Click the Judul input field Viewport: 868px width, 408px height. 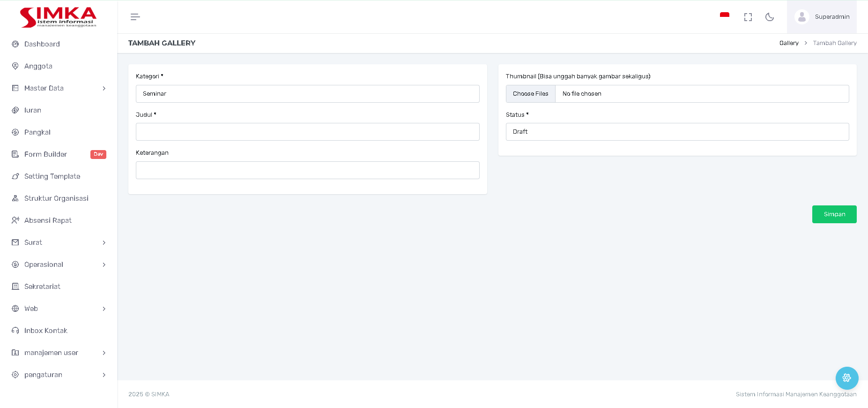coord(307,132)
